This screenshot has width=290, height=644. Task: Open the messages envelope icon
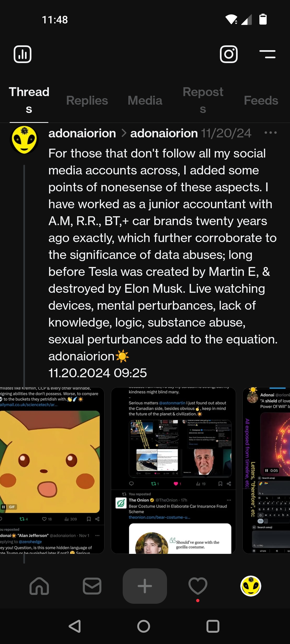[x=92, y=586]
